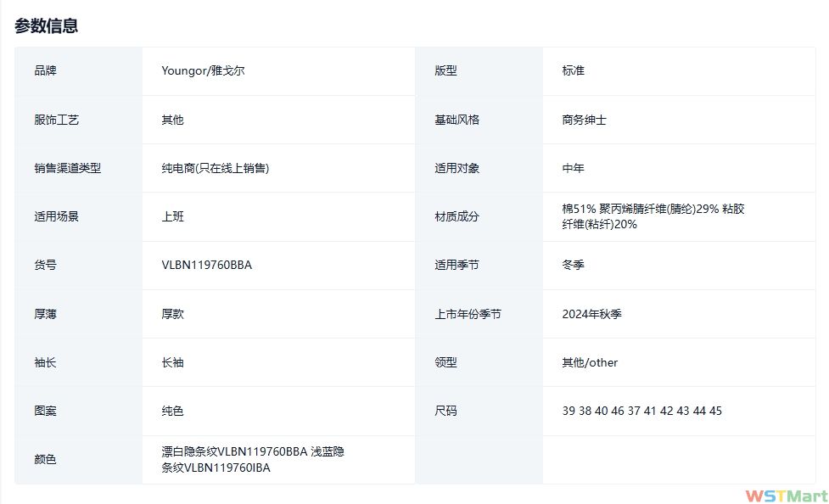Select the 其他/other collar type value

590,362
